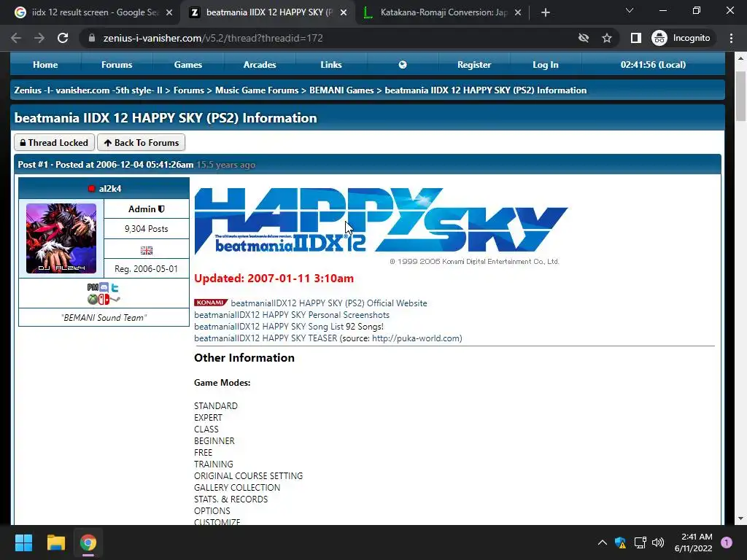747x560 pixels.
Task: Open Arcades in the site navigation
Action: (x=260, y=65)
